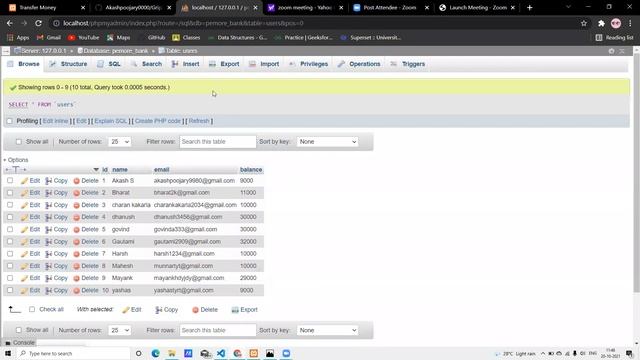
Task: Open the Privileges tab
Action: tap(309, 64)
